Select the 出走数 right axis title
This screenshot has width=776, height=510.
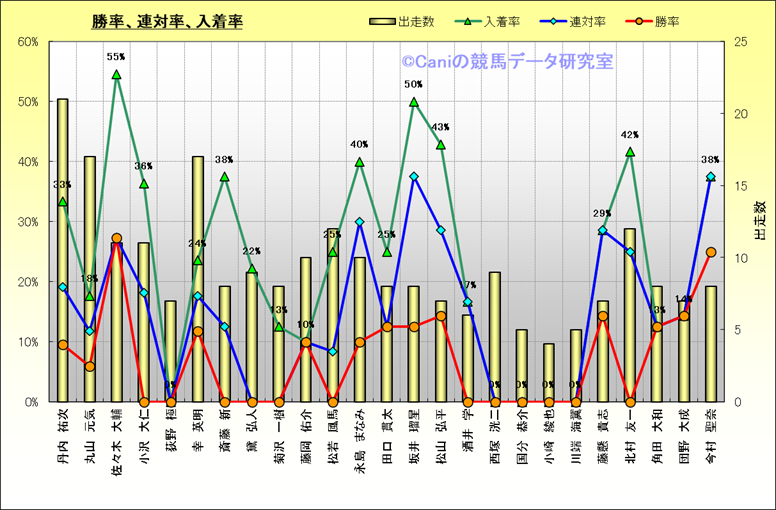[760, 220]
